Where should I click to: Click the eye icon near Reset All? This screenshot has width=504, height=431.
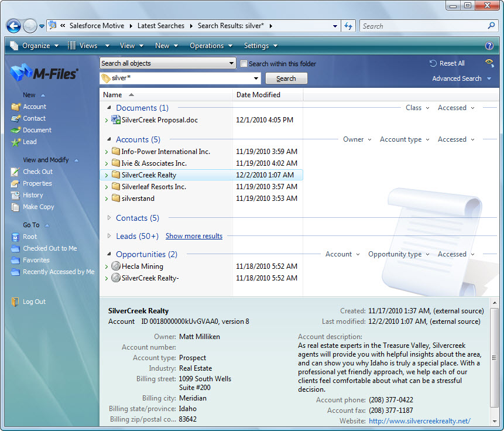(489, 63)
